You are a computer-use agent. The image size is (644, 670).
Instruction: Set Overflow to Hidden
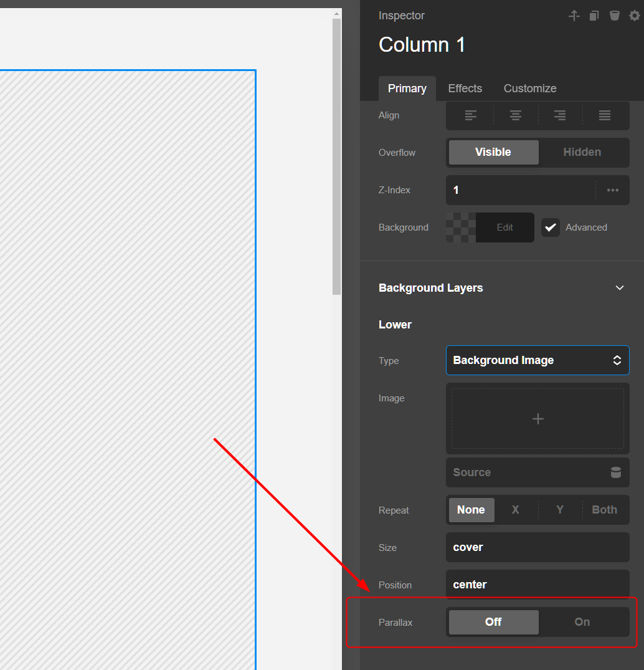click(582, 152)
